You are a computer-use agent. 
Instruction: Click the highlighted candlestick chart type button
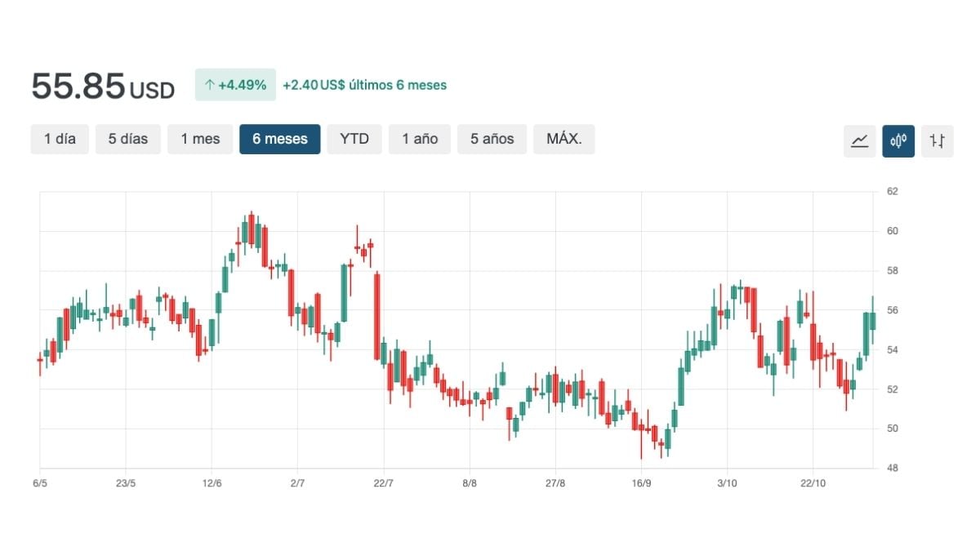(898, 140)
